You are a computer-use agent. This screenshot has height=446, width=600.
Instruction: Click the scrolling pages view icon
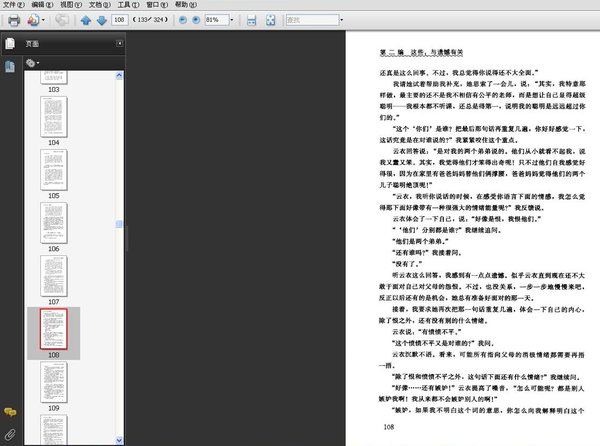pos(251,20)
